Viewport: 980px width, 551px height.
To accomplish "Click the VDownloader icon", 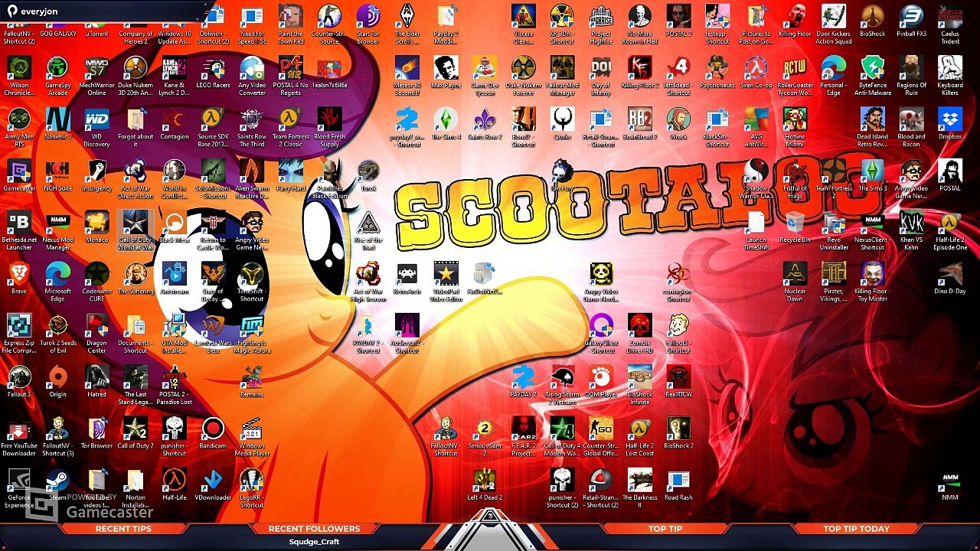I will (213, 485).
